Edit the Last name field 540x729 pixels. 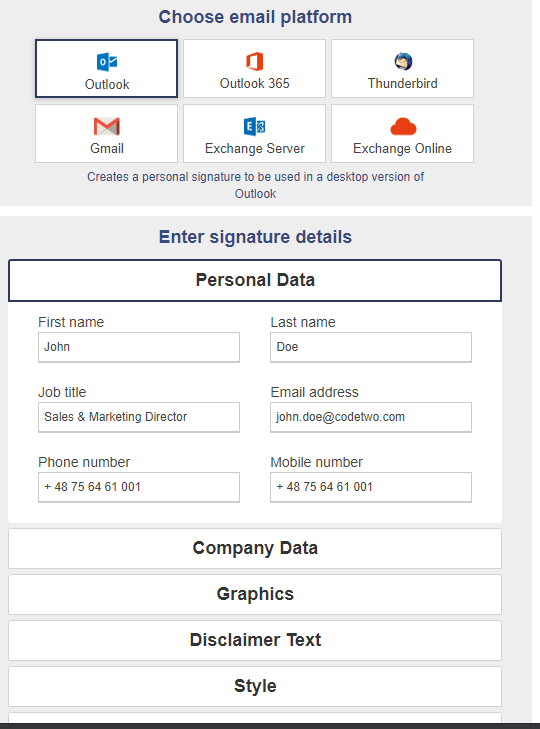click(x=371, y=347)
